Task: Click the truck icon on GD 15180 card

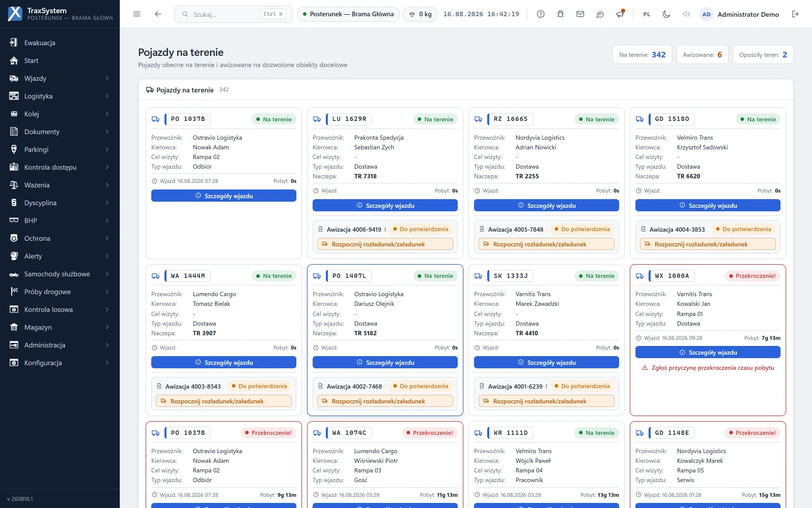Action: pos(639,119)
